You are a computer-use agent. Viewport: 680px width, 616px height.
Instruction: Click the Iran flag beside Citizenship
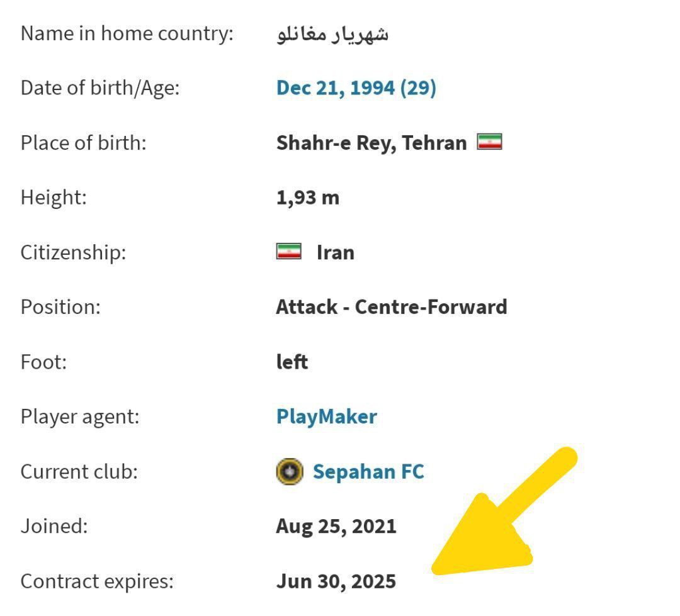pos(289,252)
